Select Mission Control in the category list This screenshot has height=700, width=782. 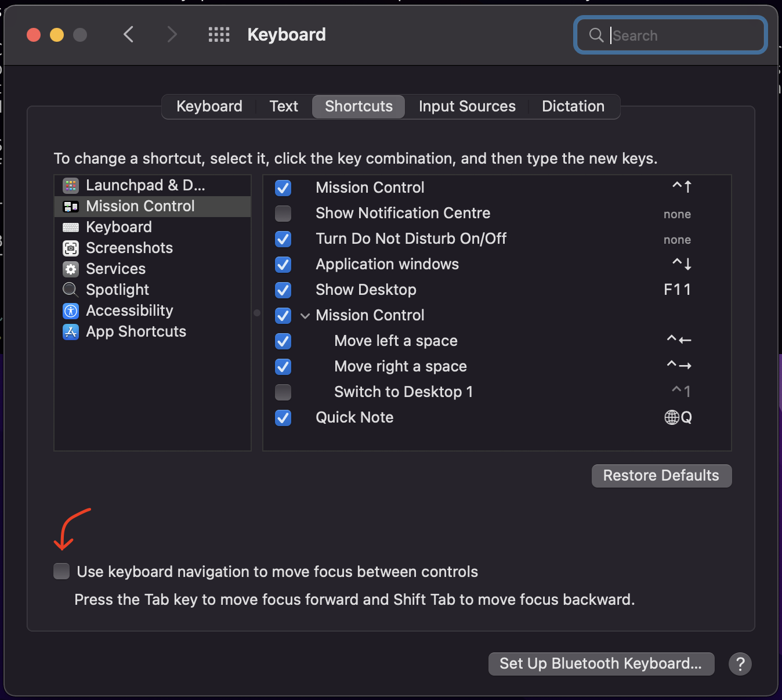(x=153, y=207)
